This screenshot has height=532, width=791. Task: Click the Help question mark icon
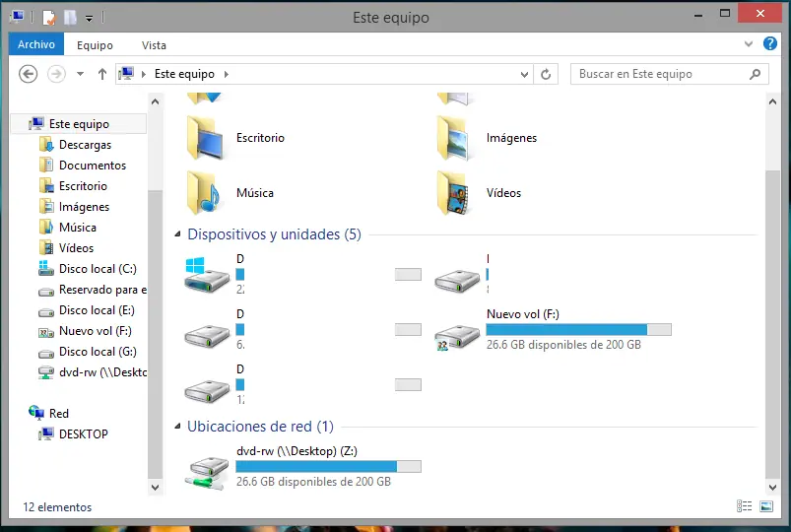[x=769, y=44]
